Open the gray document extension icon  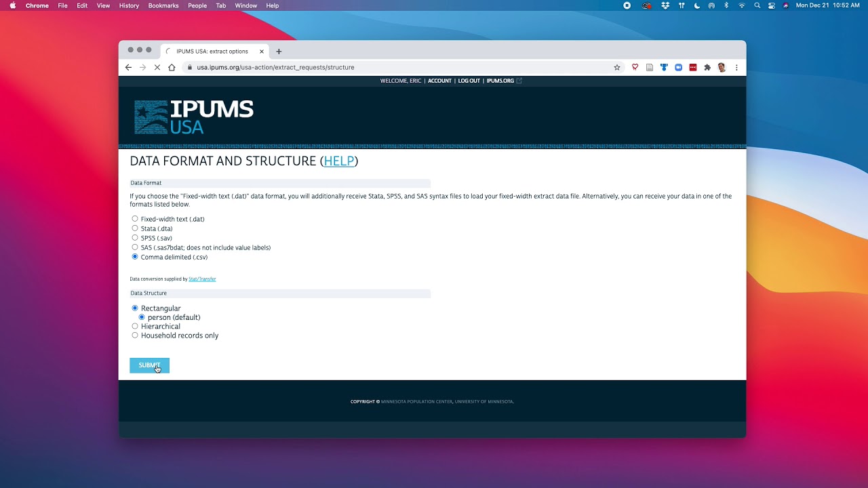click(x=650, y=67)
